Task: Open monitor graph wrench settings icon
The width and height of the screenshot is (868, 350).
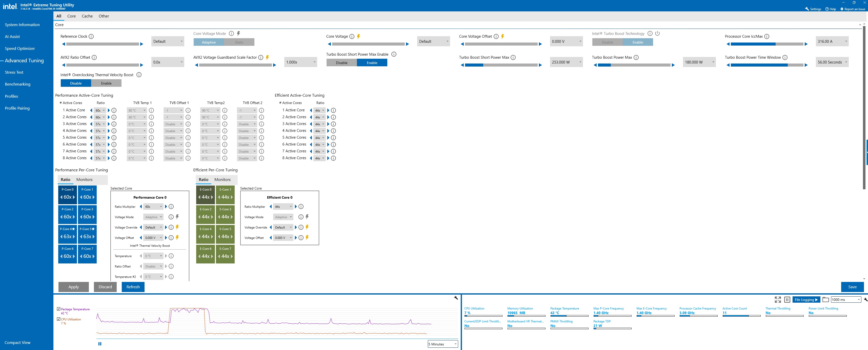Action: tap(456, 298)
